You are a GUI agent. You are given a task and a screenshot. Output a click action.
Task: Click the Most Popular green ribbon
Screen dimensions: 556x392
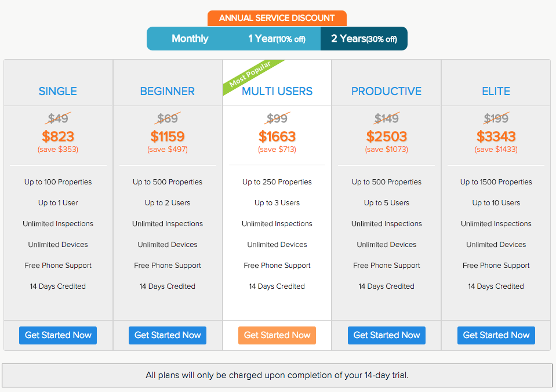coord(252,75)
